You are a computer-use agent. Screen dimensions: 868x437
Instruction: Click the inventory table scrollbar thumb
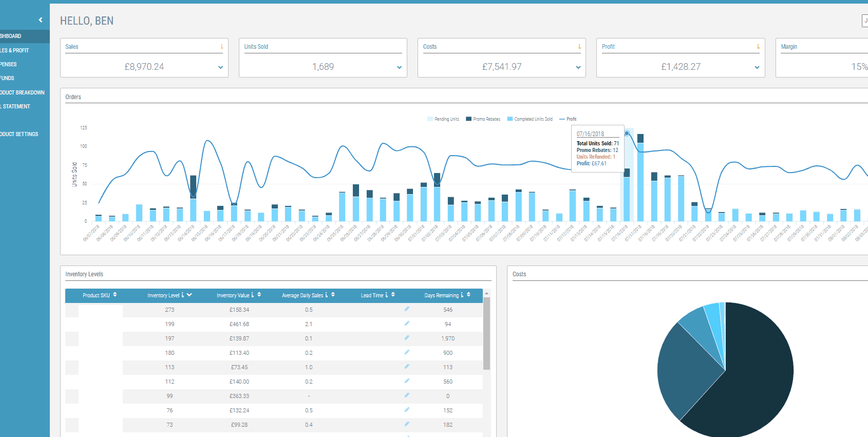(486, 333)
